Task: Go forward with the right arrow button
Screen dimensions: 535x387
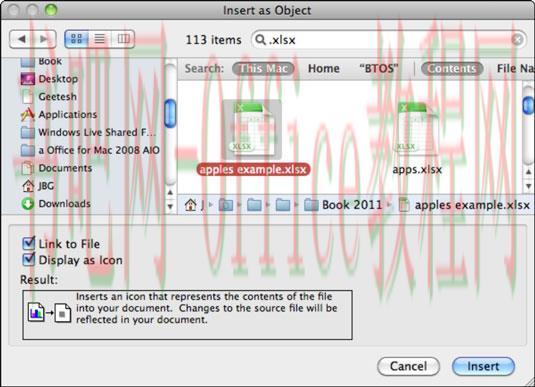Action: 44,39
